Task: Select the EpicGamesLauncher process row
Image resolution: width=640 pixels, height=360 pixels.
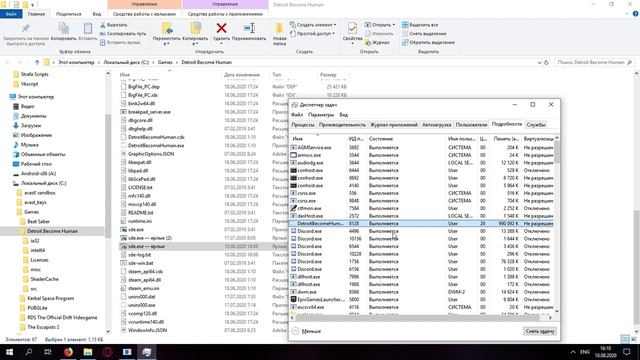Action: coord(421,300)
